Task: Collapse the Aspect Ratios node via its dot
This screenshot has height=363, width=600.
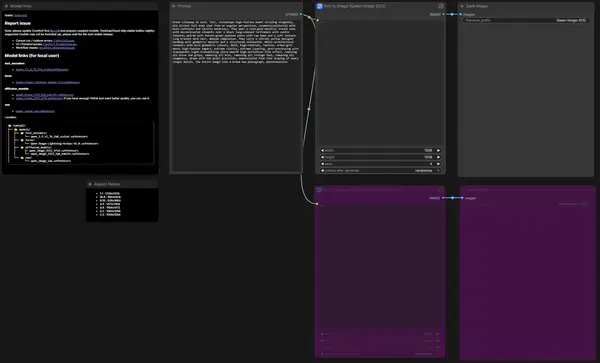Action: pyautogui.click(x=90, y=184)
